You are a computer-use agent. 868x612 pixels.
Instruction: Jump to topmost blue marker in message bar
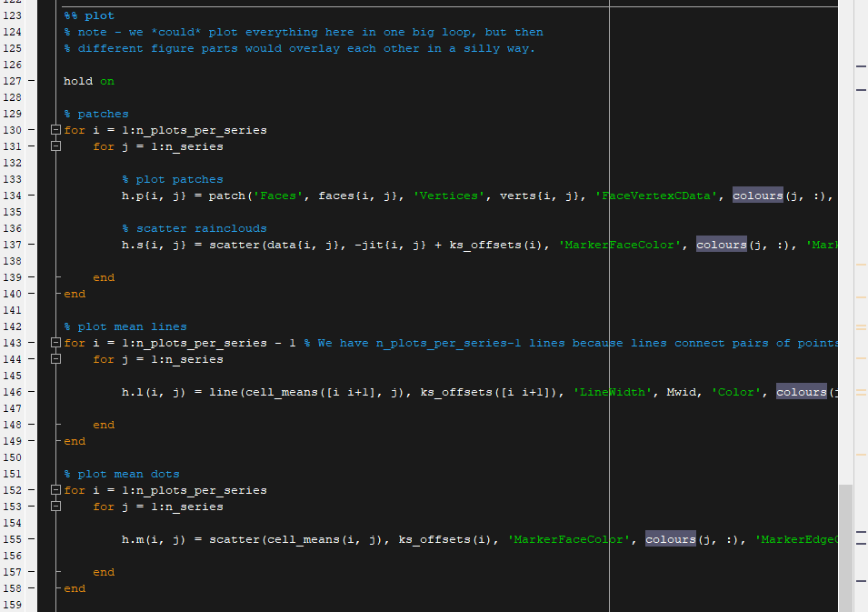[x=861, y=65]
